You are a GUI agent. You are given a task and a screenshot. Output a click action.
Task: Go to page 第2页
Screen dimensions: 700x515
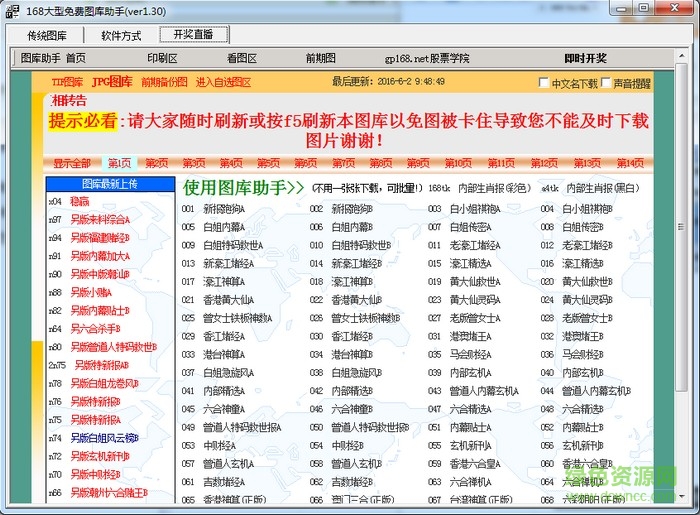(x=157, y=163)
